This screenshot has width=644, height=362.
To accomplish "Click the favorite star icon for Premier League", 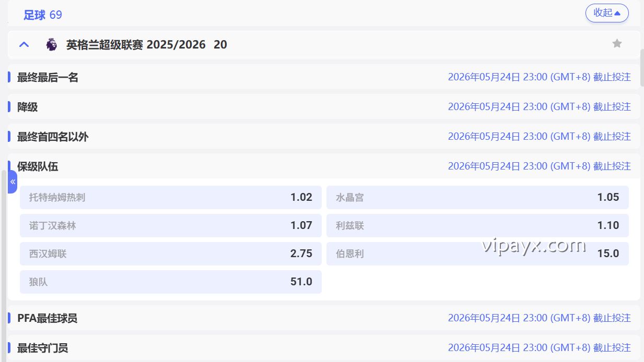I will (x=617, y=44).
